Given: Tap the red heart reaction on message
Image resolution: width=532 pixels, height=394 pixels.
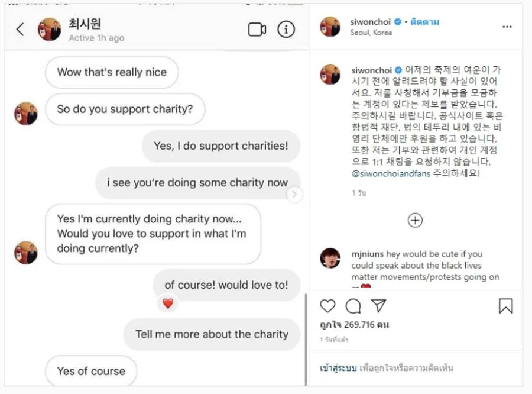Looking at the screenshot, I should [x=168, y=303].
